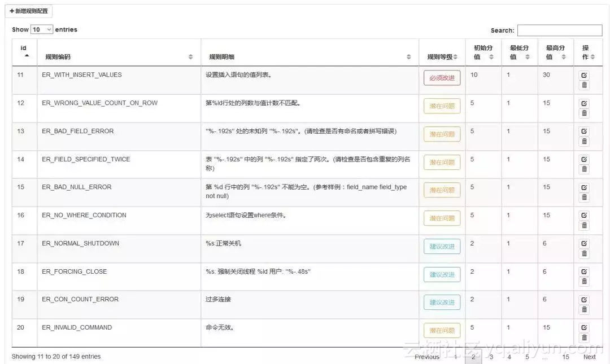The width and height of the screenshot is (610, 364).
Task: Select rule code ER_CON_COUNT_ERROR text
Action: [x=80, y=299]
